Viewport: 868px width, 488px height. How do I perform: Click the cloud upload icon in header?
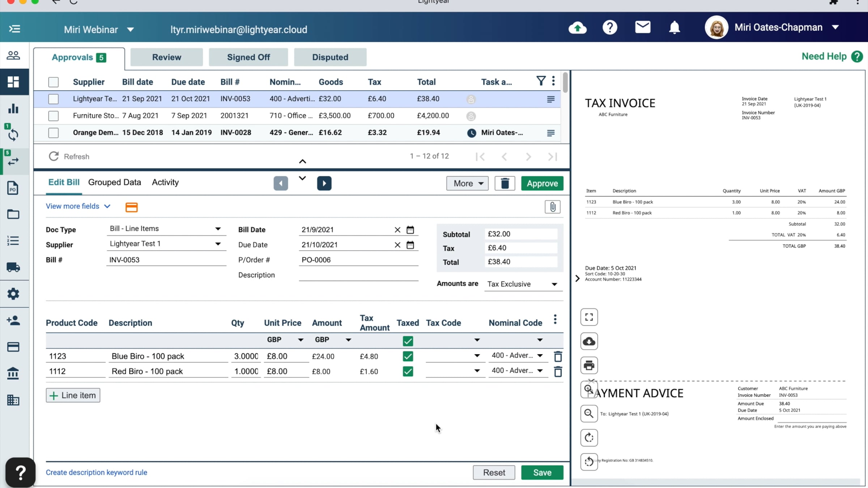click(x=578, y=28)
